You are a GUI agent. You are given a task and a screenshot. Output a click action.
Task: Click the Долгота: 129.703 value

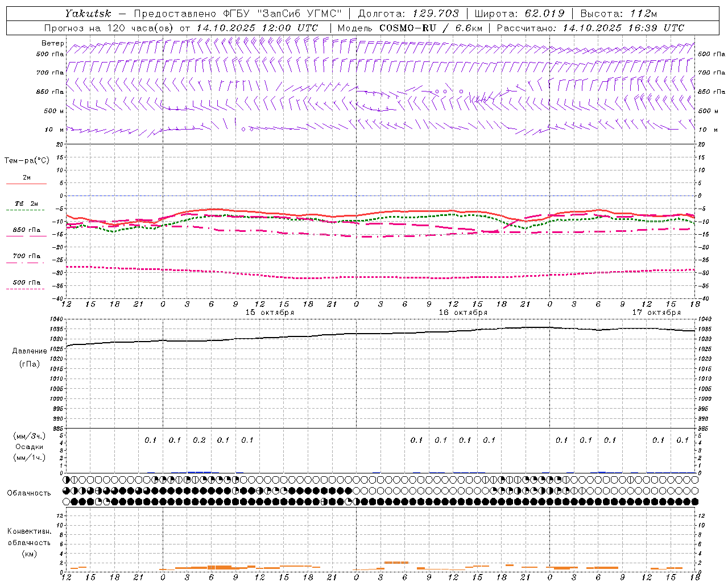point(408,14)
